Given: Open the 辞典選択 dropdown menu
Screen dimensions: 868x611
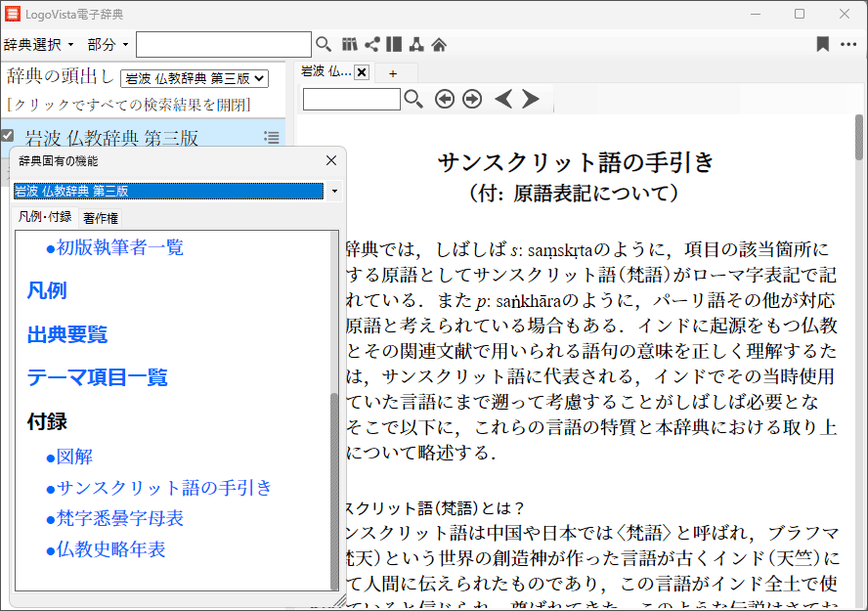Looking at the screenshot, I should click(x=39, y=45).
